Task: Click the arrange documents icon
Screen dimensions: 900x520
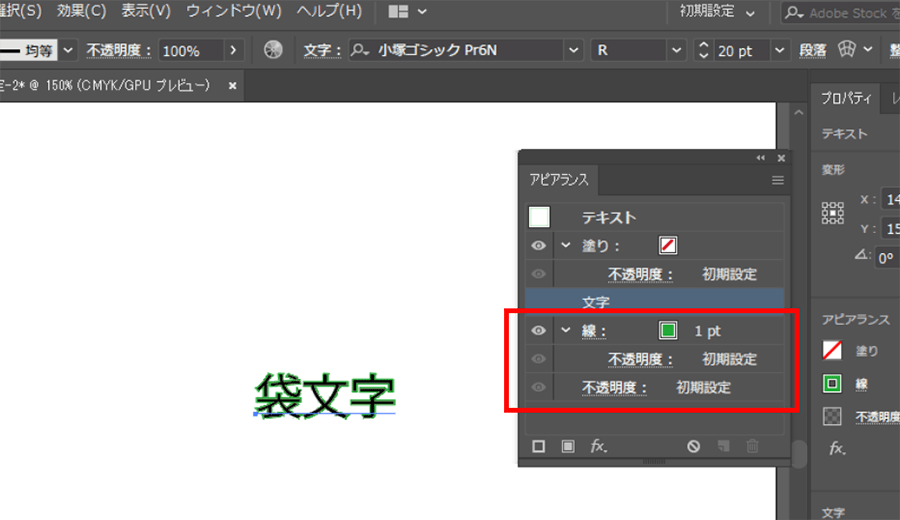Action: [398, 11]
